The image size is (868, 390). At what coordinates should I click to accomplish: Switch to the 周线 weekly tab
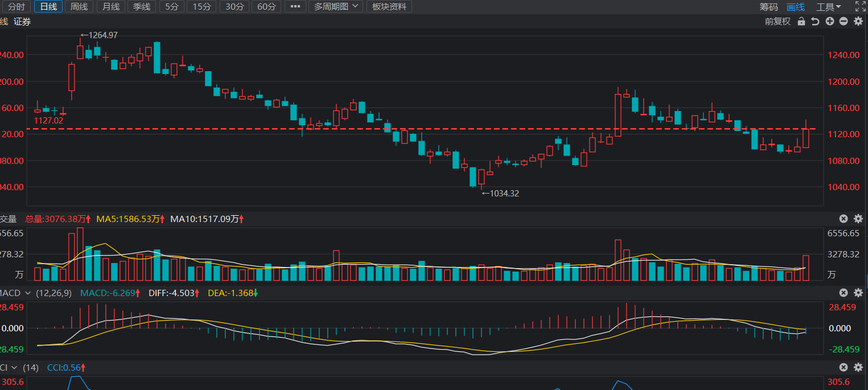coord(79,7)
